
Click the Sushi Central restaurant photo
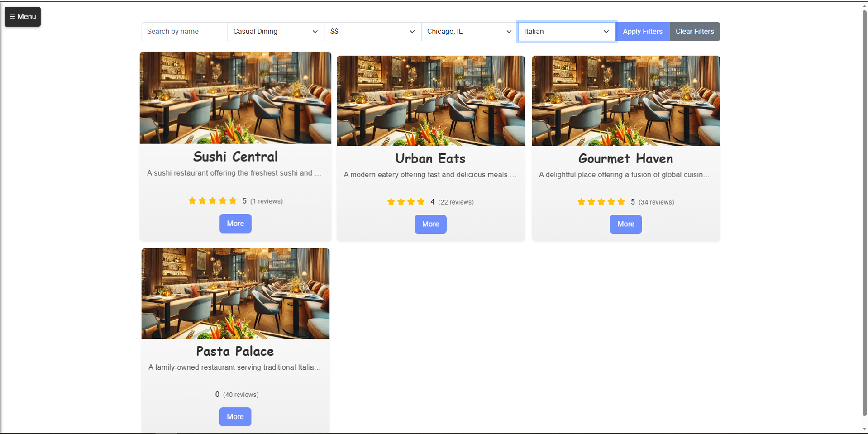point(235,98)
